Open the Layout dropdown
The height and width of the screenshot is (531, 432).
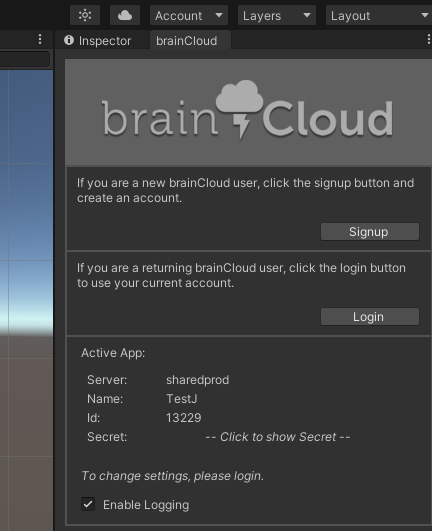pos(379,15)
